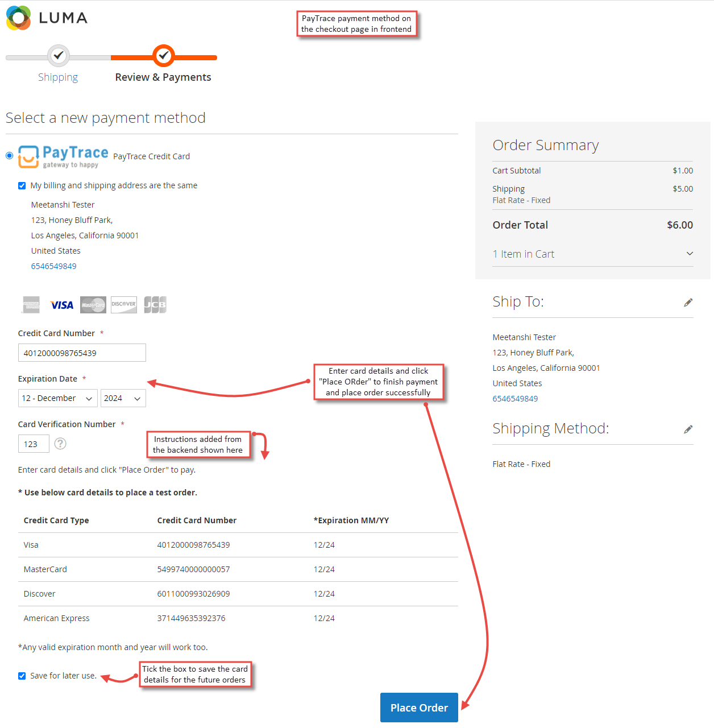
Task: Edit Shipping Method pencil icon
Action: (x=688, y=429)
